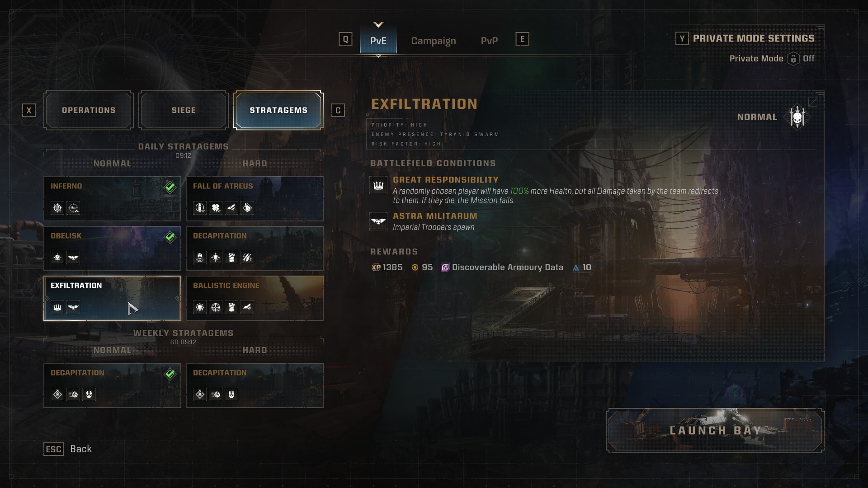Click the XP reward icon
The width and height of the screenshot is (868, 488).
tap(376, 267)
